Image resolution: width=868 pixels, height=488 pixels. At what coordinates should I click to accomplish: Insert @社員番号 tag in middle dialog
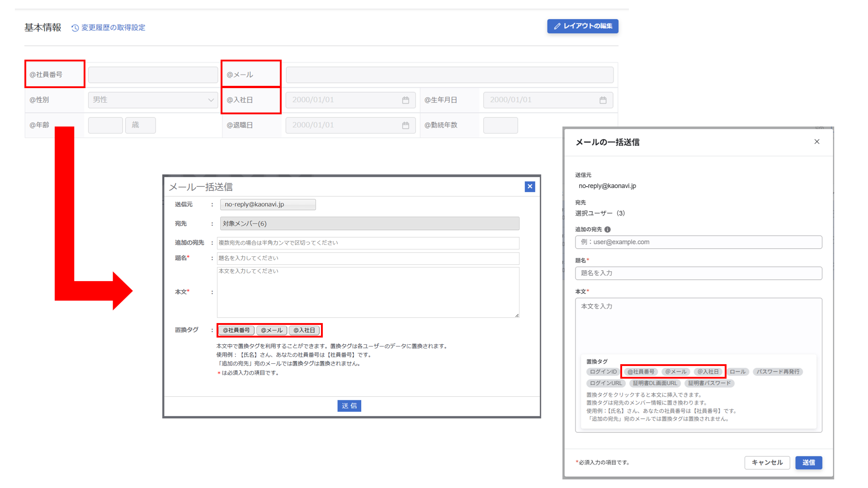tap(236, 330)
